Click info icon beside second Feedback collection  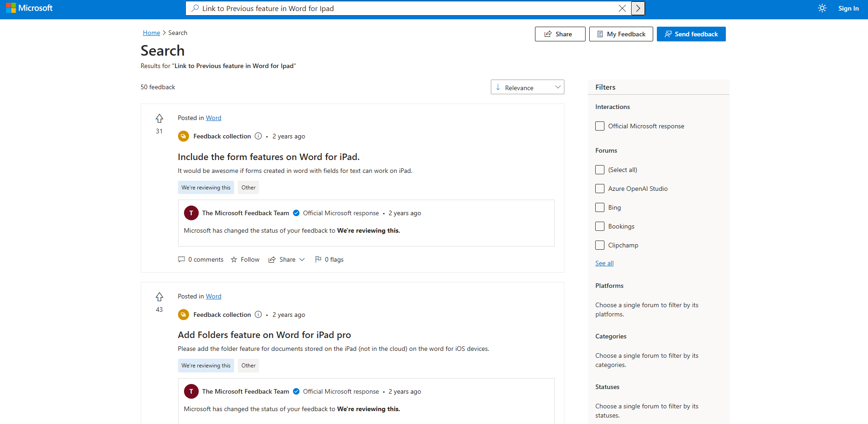tap(259, 315)
